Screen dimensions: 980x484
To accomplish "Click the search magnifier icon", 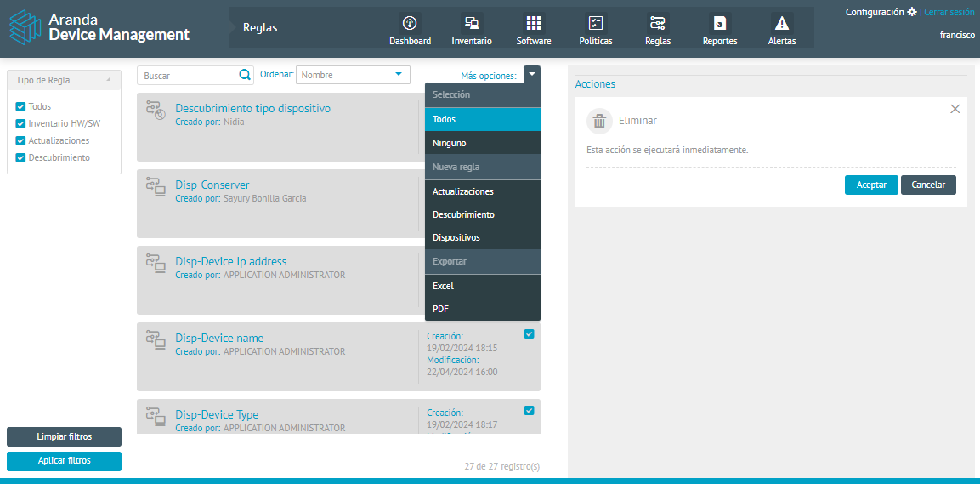I will [245, 75].
